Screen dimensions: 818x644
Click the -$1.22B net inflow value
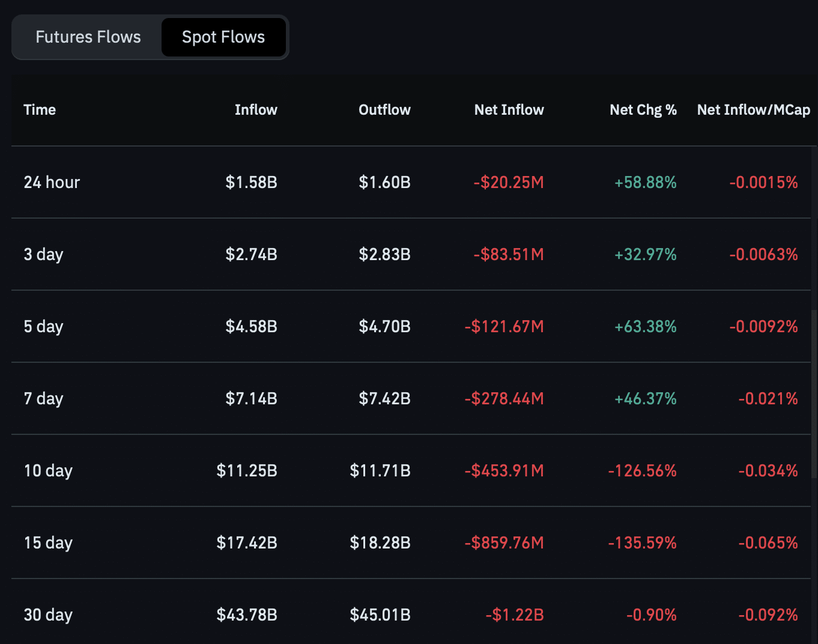(x=515, y=615)
